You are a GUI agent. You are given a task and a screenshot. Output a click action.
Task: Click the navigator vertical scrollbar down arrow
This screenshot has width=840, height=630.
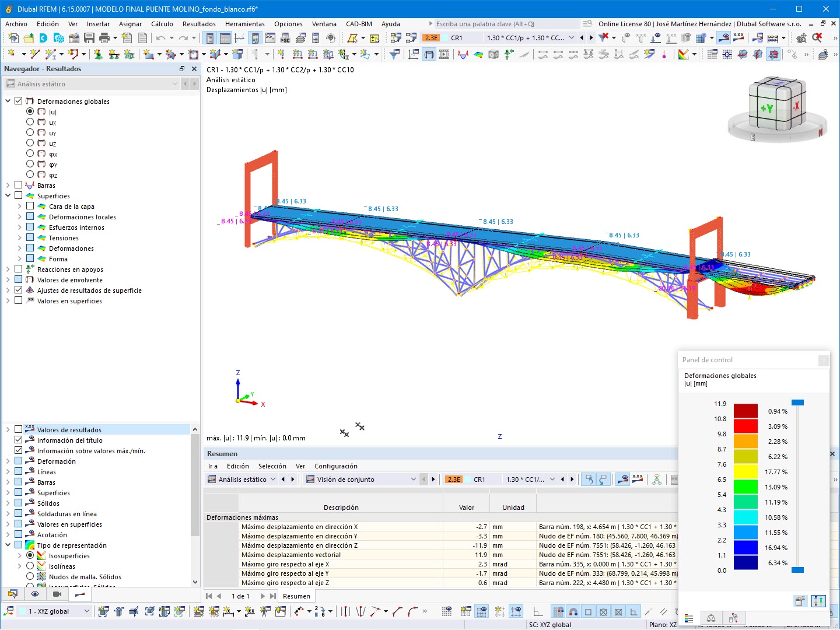[195, 582]
